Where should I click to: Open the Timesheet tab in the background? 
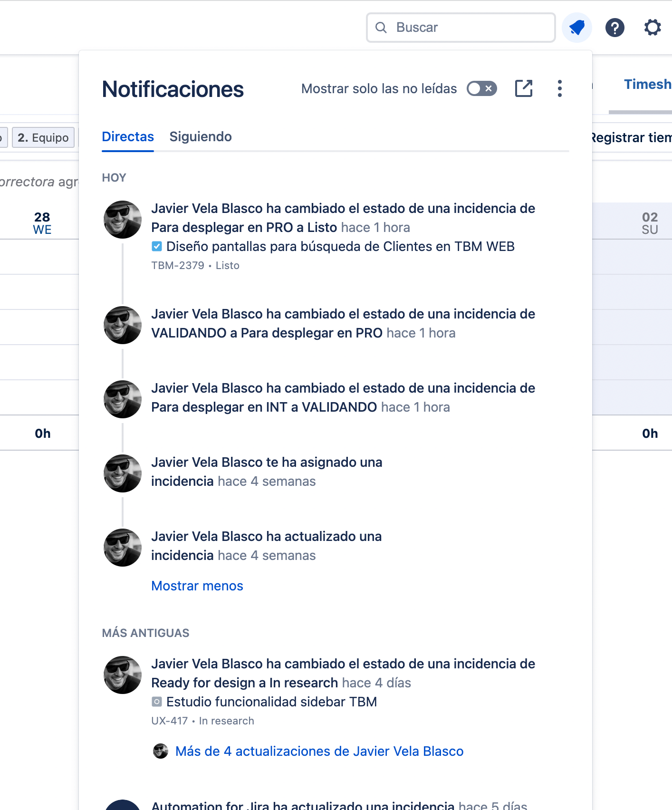point(647,85)
